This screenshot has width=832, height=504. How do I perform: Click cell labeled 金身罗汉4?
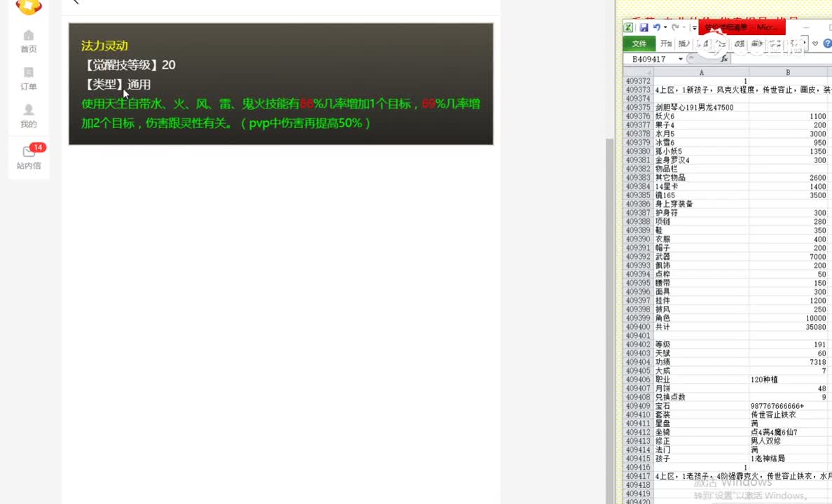point(701,160)
